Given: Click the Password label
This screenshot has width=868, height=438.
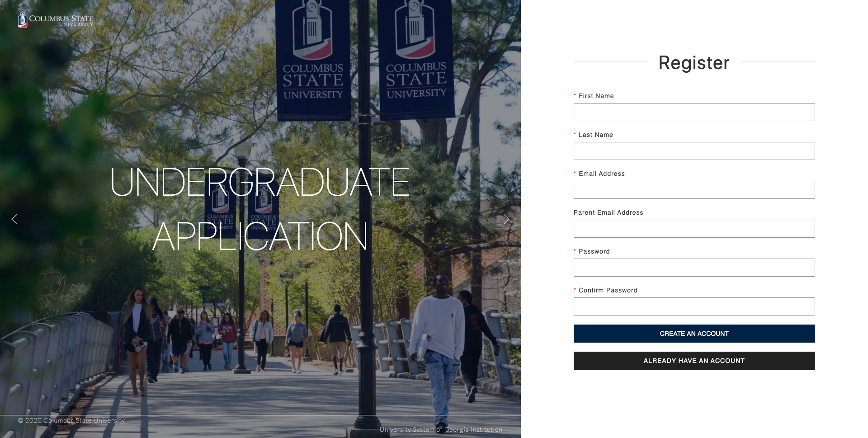Looking at the screenshot, I should tap(594, 251).
